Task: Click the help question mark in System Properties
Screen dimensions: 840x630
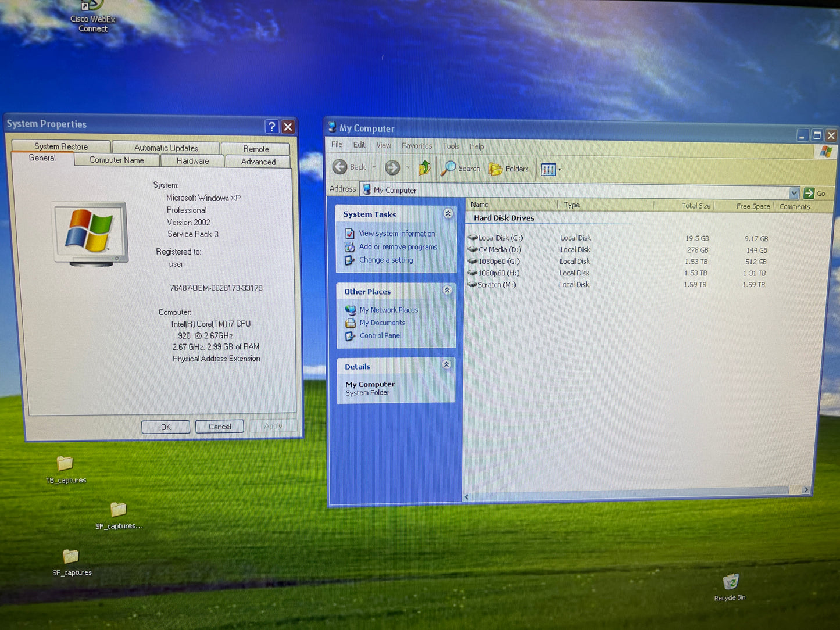Action: click(x=271, y=127)
